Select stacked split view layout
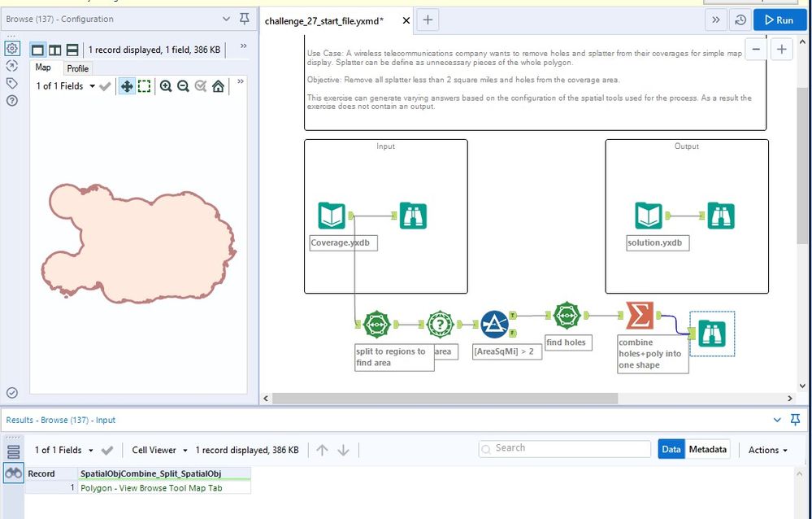 [x=72, y=50]
